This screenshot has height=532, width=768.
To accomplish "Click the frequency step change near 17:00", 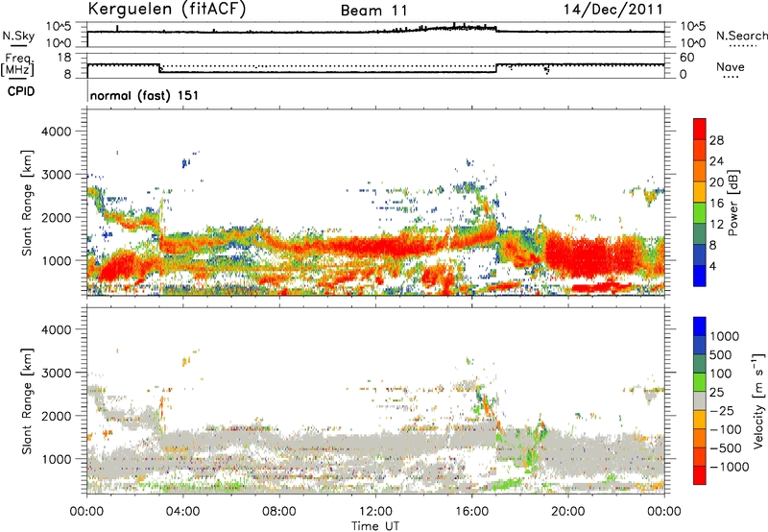I will click(x=496, y=68).
